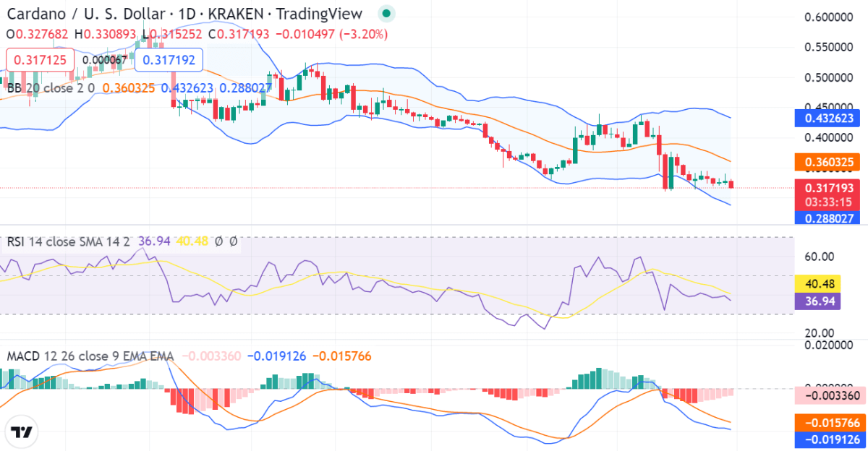The width and height of the screenshot is (868, 451).
Task: Click the red sell price button 0.317125
Action: [x=40, y=60]
